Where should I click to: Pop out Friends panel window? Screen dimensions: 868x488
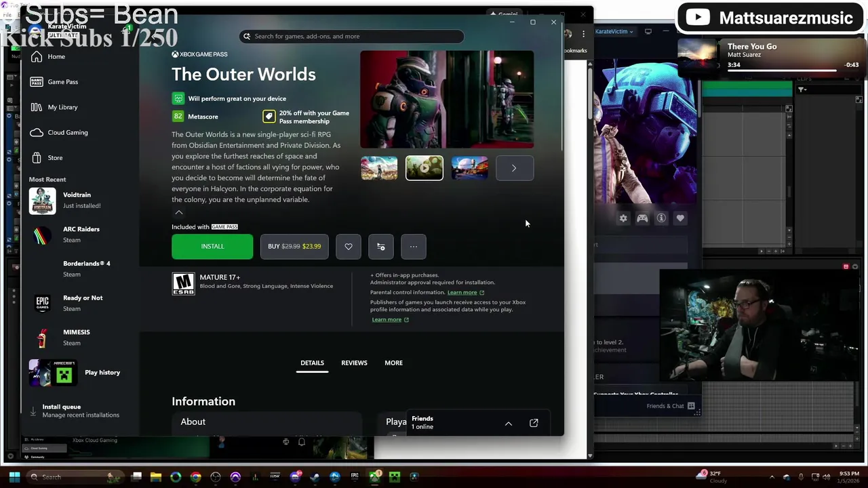pos(534,423)
